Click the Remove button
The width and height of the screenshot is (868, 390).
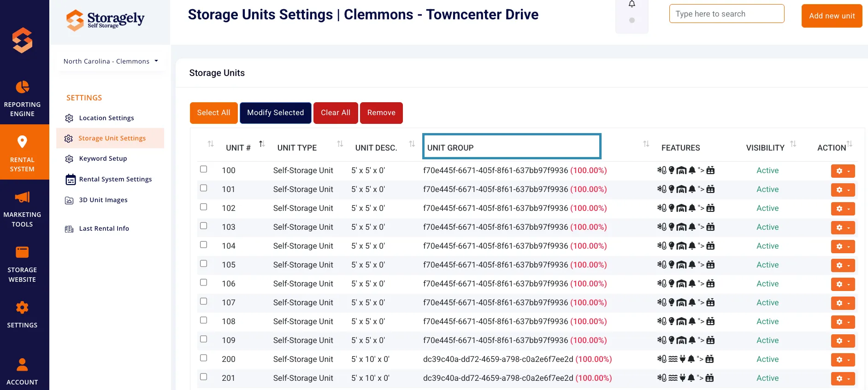coord(381,113)
